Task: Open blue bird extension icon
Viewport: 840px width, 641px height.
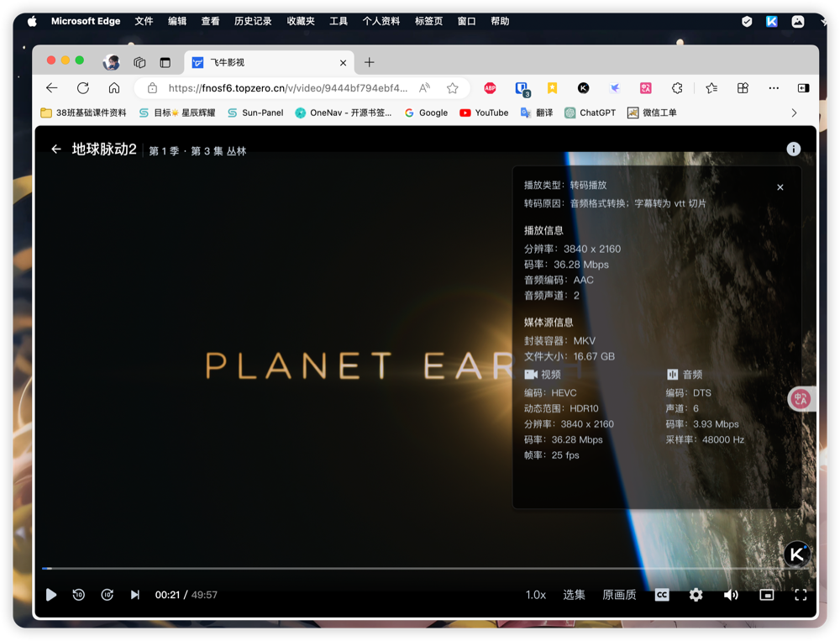Action: coord(615,88)
